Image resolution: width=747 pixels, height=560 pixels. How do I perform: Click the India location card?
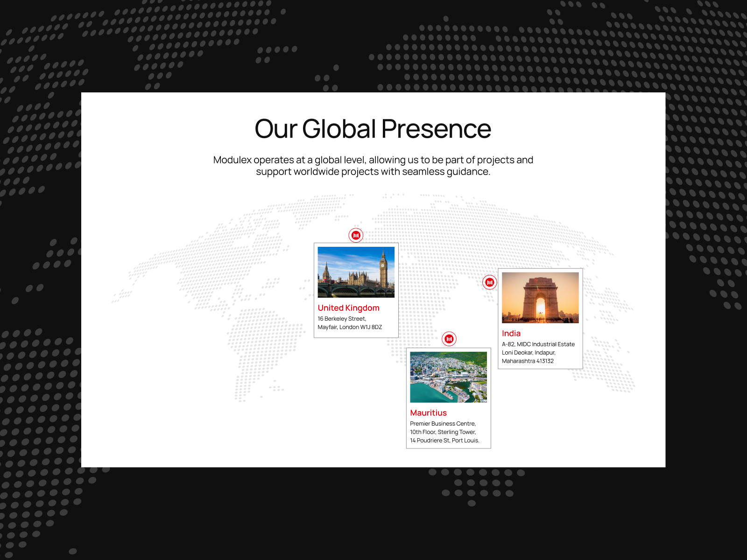tap(540, 318)
